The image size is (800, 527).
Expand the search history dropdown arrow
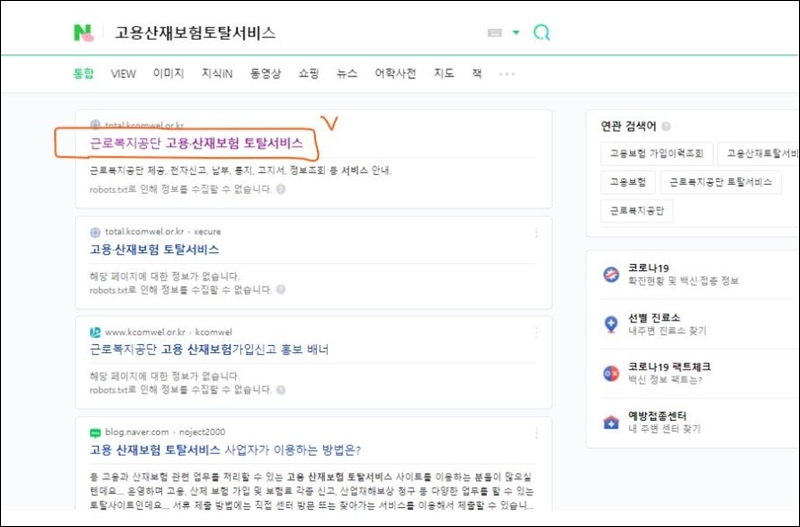click(516, 33)
